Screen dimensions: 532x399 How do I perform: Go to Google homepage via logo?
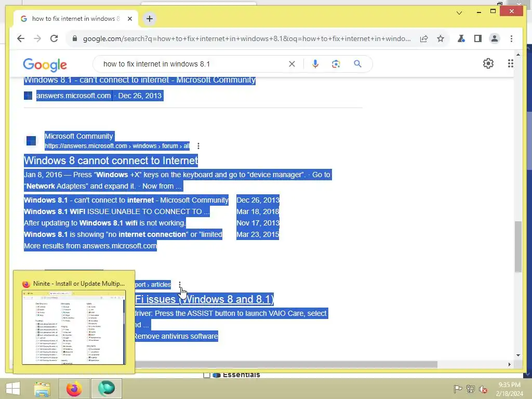click(x=45, y=64)
